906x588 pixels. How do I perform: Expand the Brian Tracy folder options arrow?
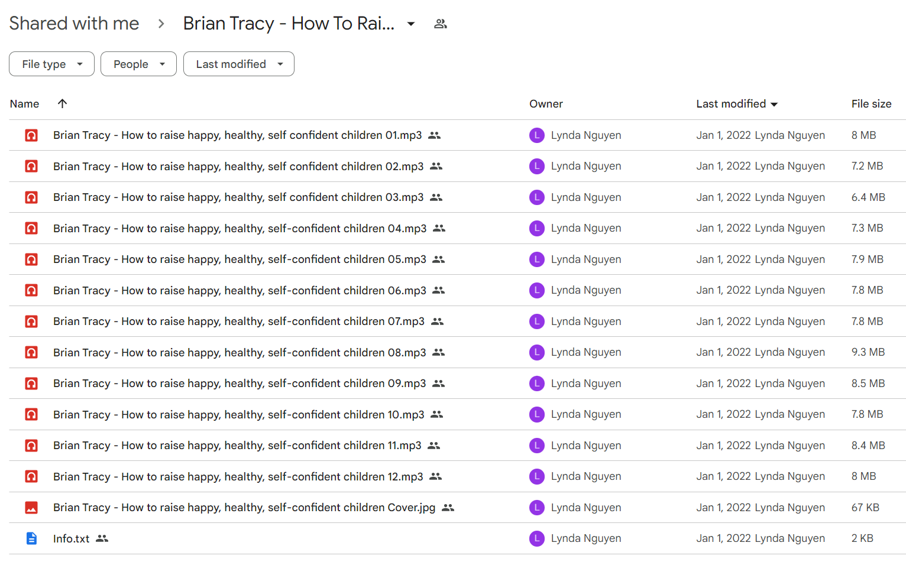click(x=411, y=24)
